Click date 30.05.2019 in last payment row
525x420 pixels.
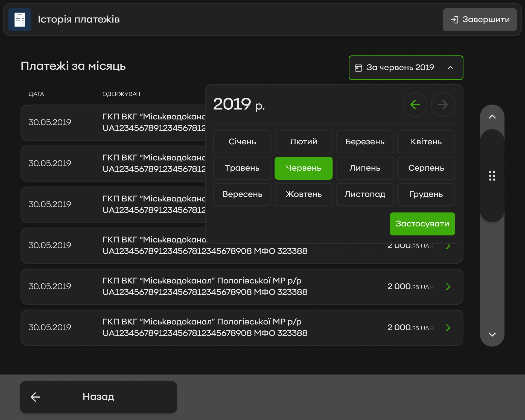(x=50, y=327)
